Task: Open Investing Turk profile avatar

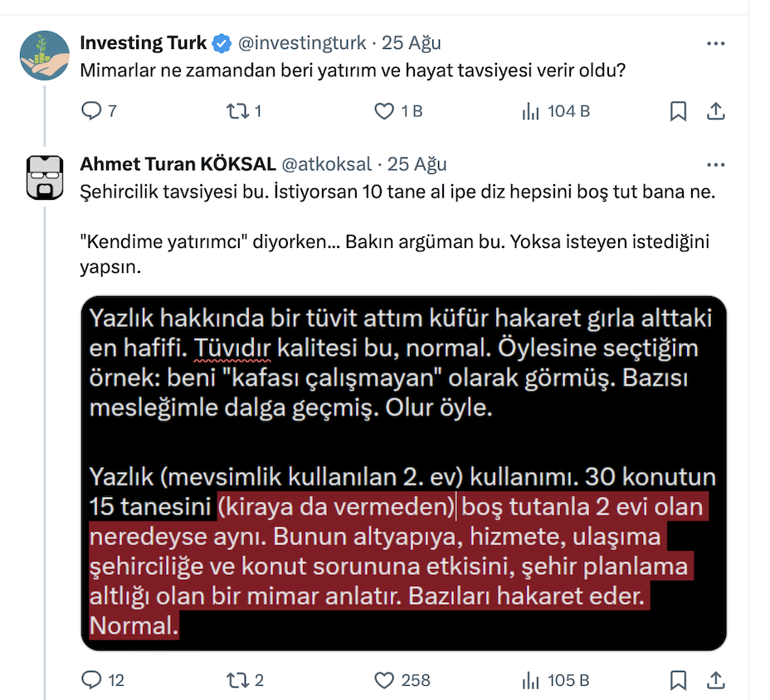Action: [x=45, y=55]
